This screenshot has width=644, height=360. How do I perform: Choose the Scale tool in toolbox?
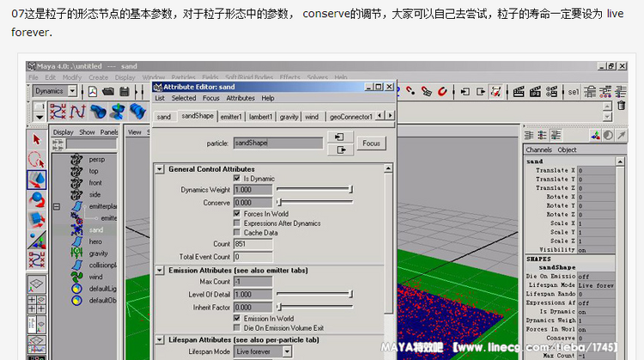[37, 220]
